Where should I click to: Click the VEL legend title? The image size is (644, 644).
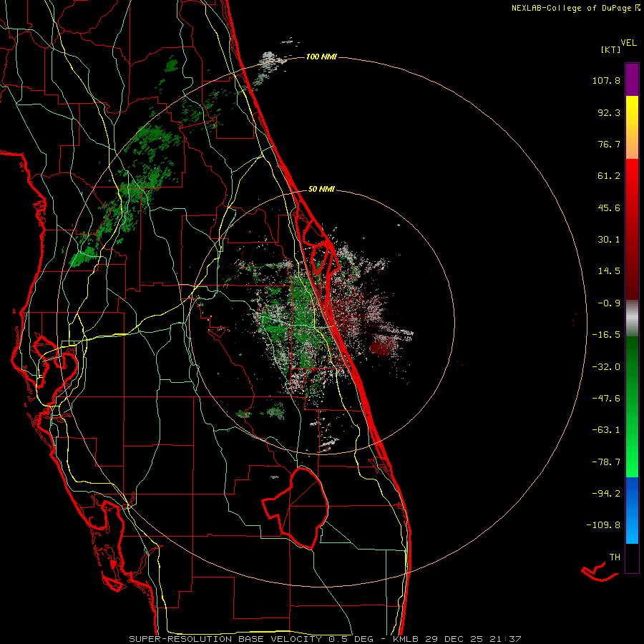[x=628, y=43]
